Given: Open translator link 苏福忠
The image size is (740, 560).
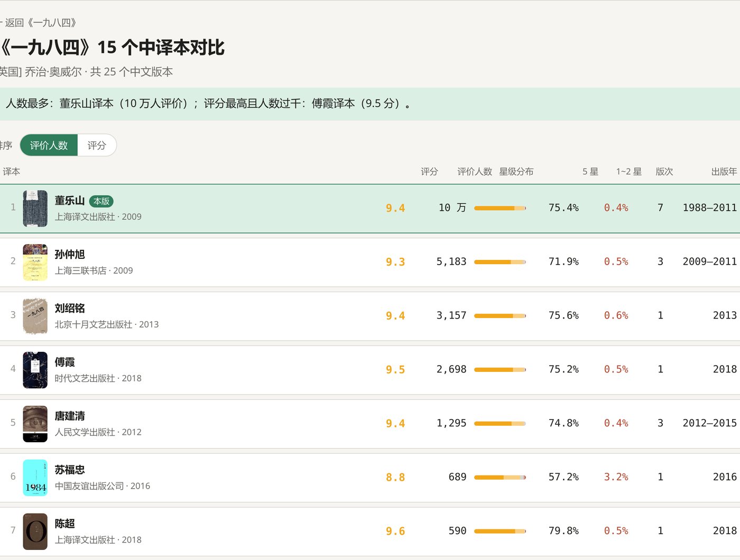Looking at the screenshot, I should pyautogui.click(x=70, y=470).
